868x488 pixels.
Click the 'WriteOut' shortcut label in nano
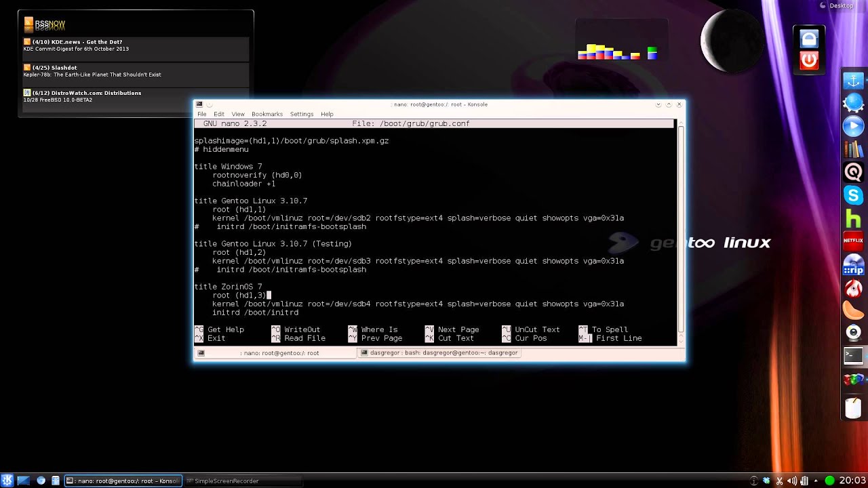[302, 329]
